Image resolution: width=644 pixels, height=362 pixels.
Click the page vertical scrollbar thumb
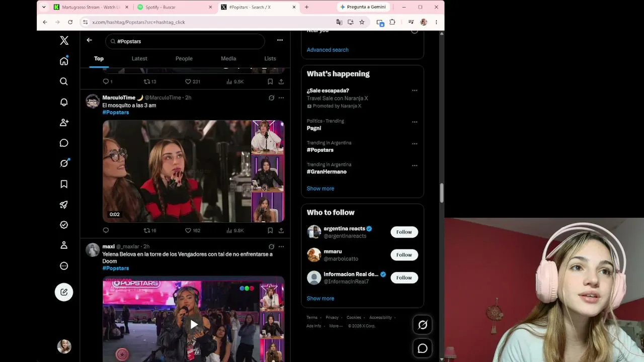(442, 193)
